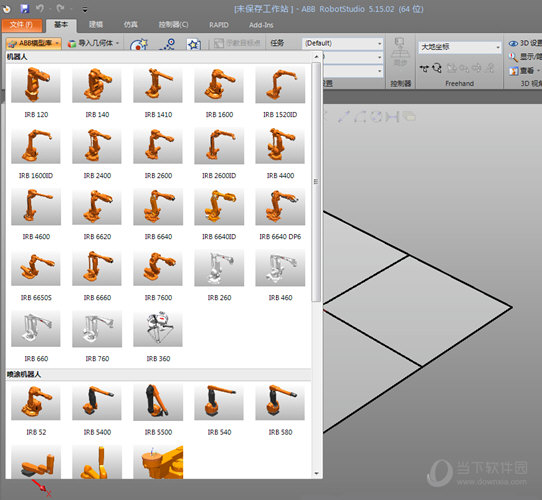The height and width of the screenshot is (500, 542).
Task: Open the 文件 (F) file menu
Action: point(21,25)
